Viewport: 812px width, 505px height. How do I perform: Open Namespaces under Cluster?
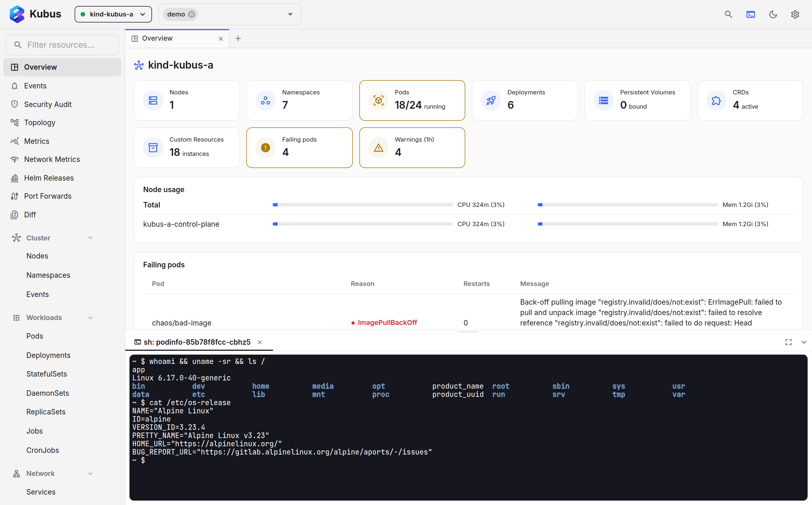pyautogui.click(x=48, y=275)
